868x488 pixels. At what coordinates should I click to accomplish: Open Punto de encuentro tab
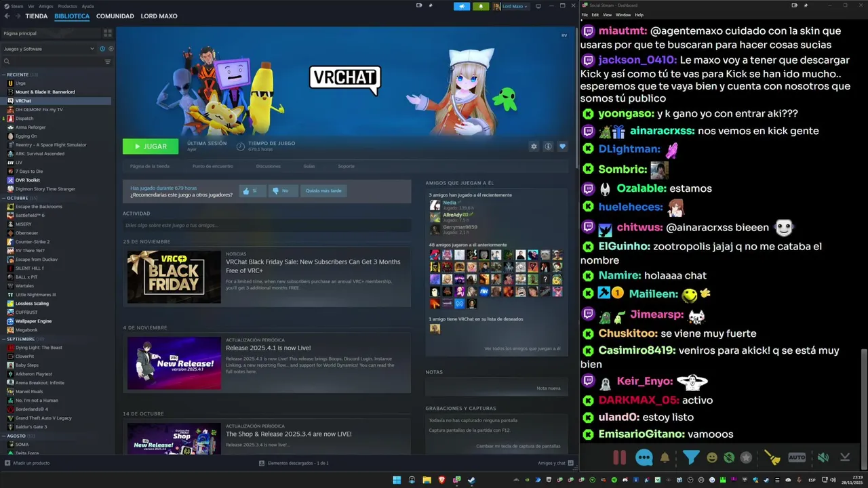point(212,166)
